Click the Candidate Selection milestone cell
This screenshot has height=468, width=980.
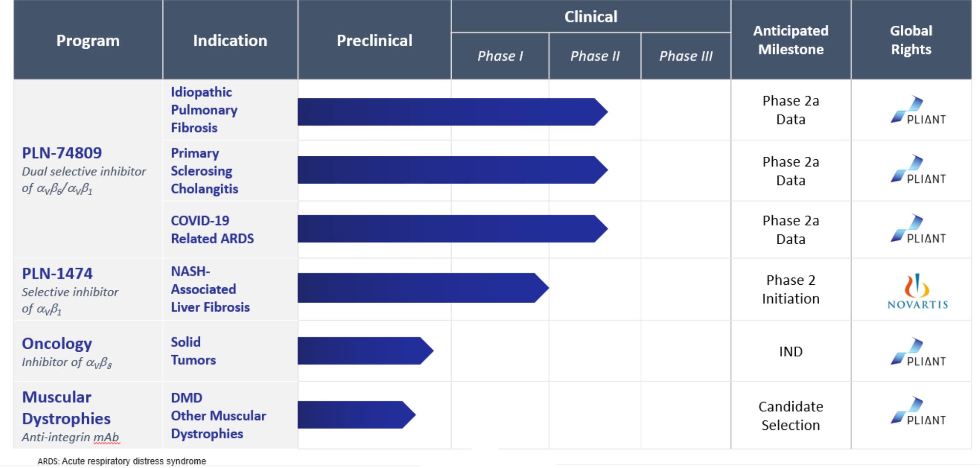tap(791, 415)
